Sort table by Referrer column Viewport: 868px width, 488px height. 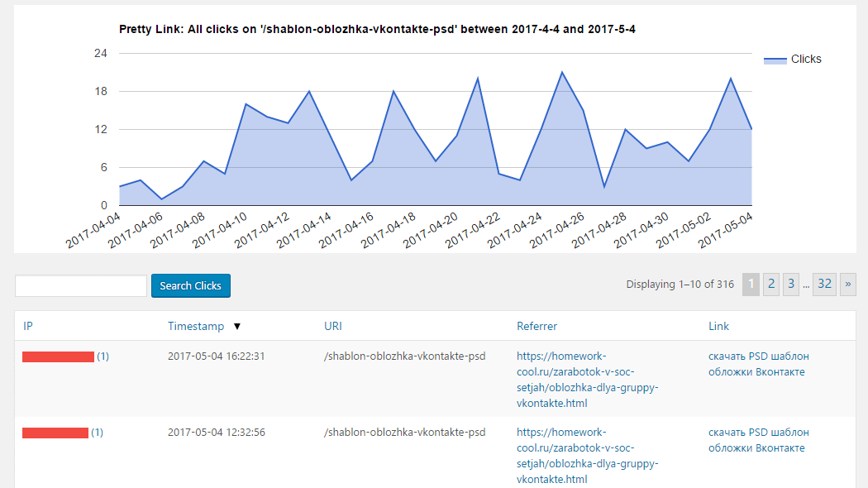537,326
